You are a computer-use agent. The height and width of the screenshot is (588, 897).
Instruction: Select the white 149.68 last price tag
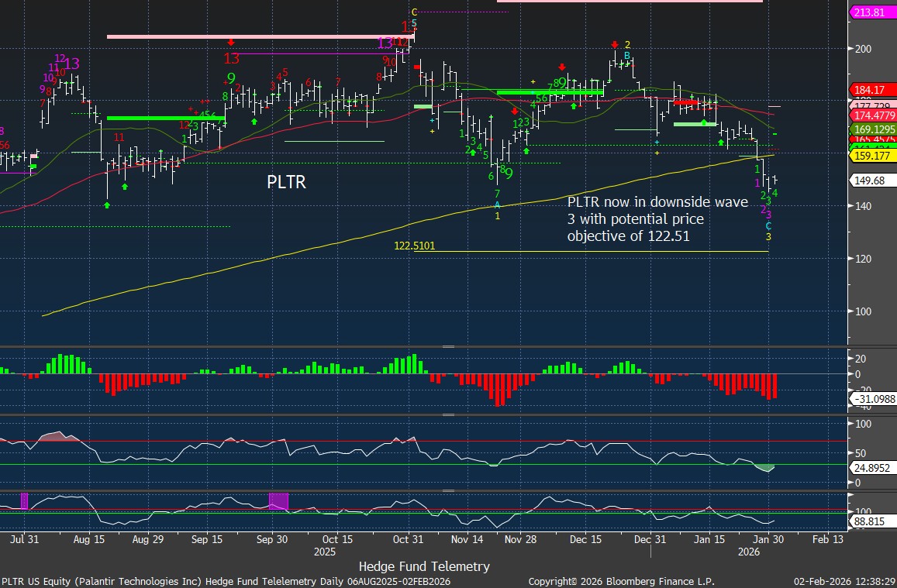pos(871,181)
